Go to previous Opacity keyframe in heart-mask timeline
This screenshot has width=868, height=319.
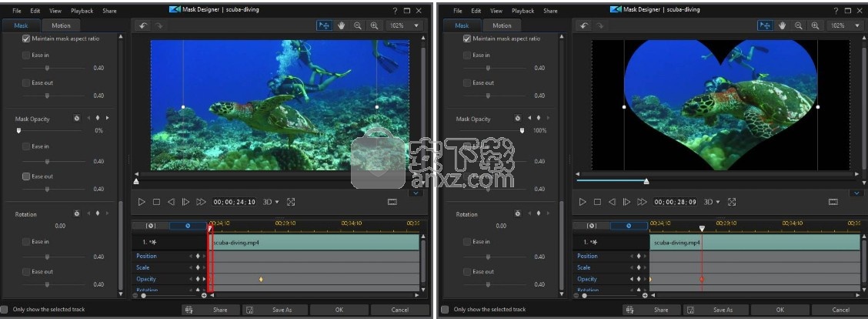632,279
